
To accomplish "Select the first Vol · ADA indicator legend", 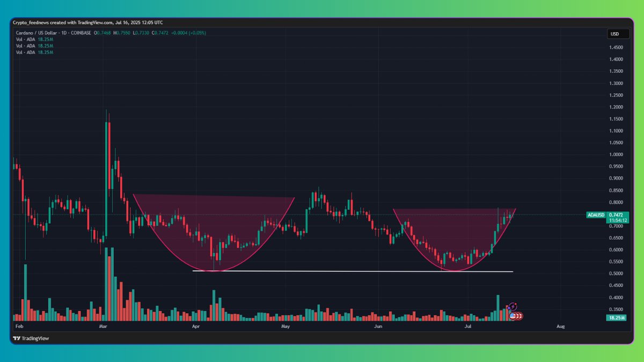I will (27, 39).
